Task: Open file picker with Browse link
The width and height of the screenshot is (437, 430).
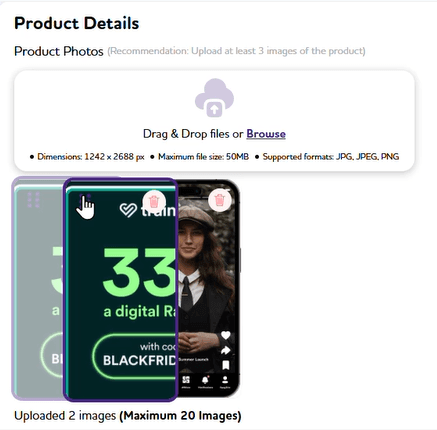Action: point(266,134)
